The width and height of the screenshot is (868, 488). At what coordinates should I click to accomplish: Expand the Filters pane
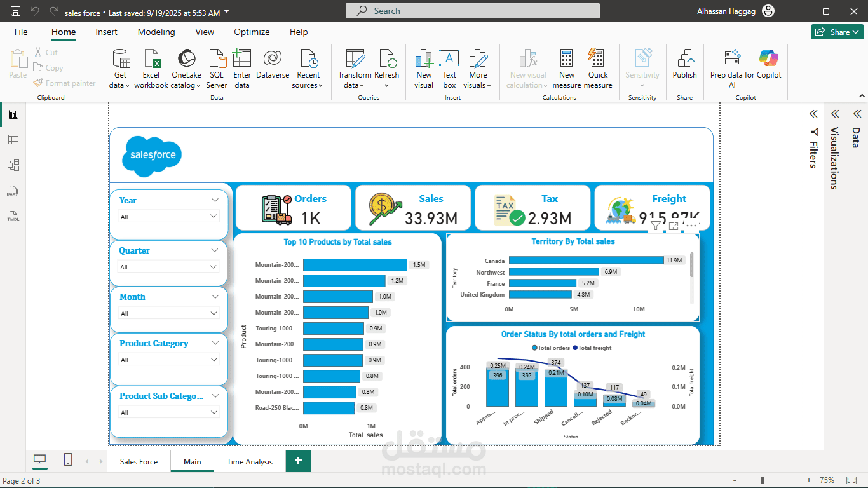(x=813, y=114)
